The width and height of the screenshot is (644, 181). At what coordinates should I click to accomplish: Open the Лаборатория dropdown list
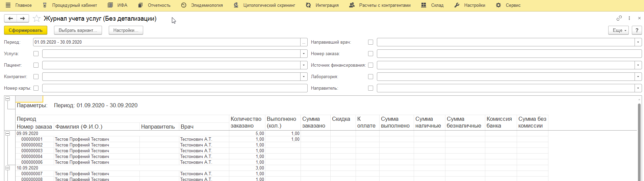(638, 77)
